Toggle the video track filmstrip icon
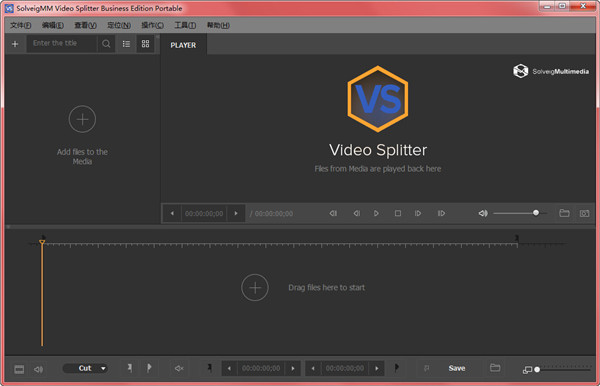This screenshot has height=386, width=600. pyautogui.click(x=19, y=369)
